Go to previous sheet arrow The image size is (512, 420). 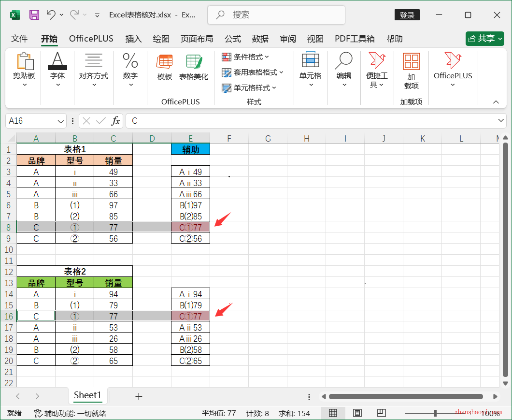coord(18,396)
